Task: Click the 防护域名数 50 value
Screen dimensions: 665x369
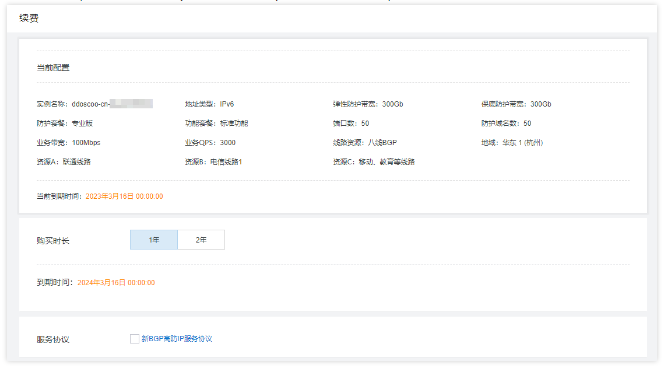Action: coord(527,123)
